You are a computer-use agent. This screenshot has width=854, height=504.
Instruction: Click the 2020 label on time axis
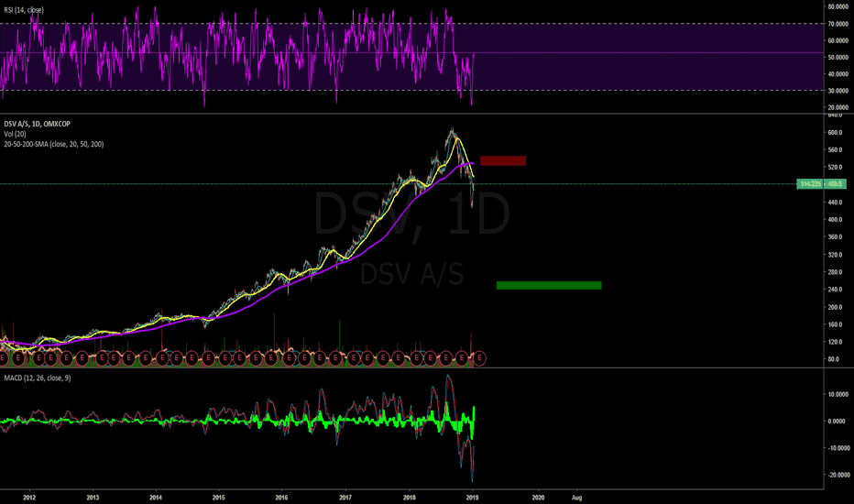tap(538, 498)
